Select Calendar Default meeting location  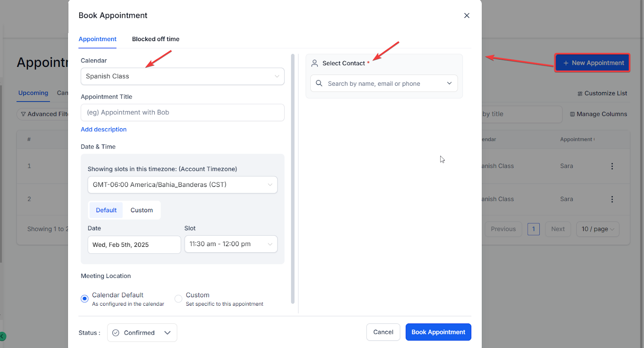click(x=85, y=299)
